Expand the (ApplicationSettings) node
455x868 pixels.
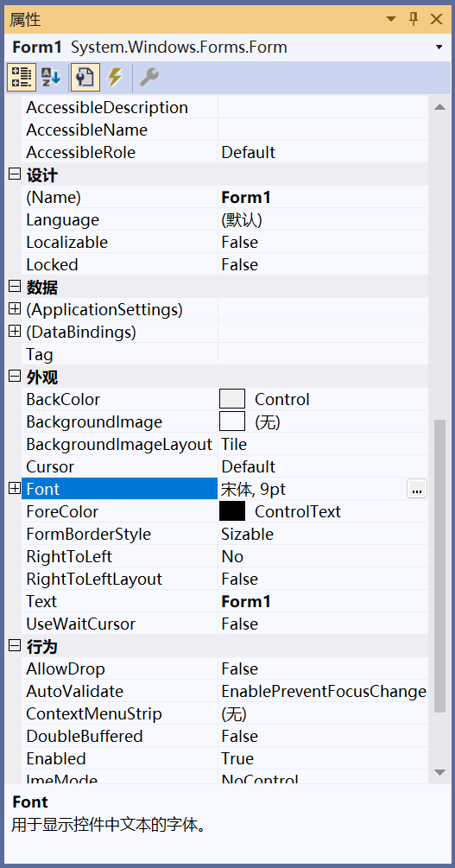click(x=15, y=309)
